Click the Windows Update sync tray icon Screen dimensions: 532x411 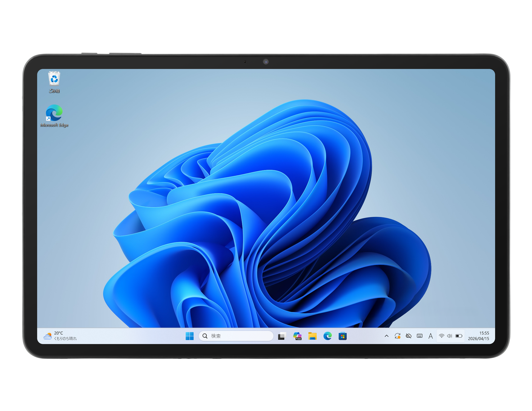[x=398, y=336]
